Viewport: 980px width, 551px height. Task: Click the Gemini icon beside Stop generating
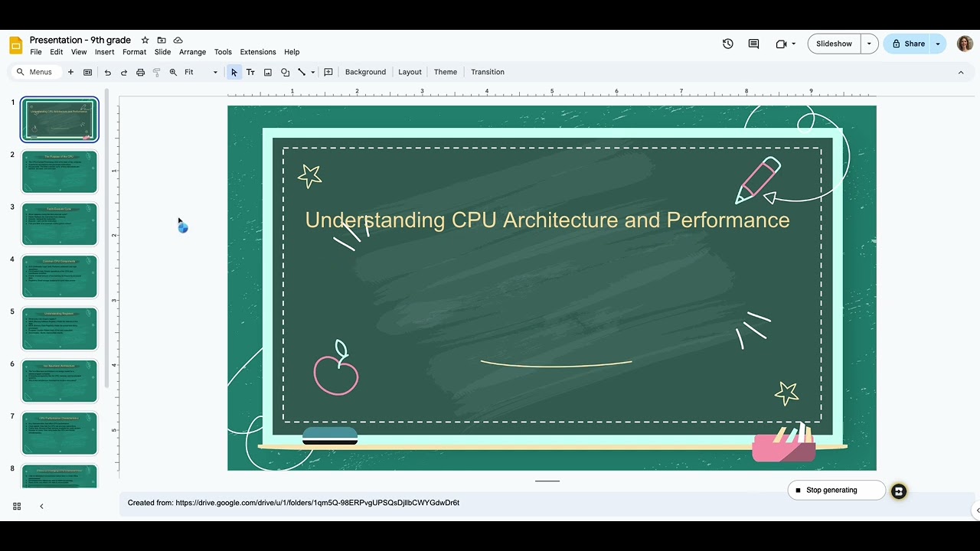899,491
